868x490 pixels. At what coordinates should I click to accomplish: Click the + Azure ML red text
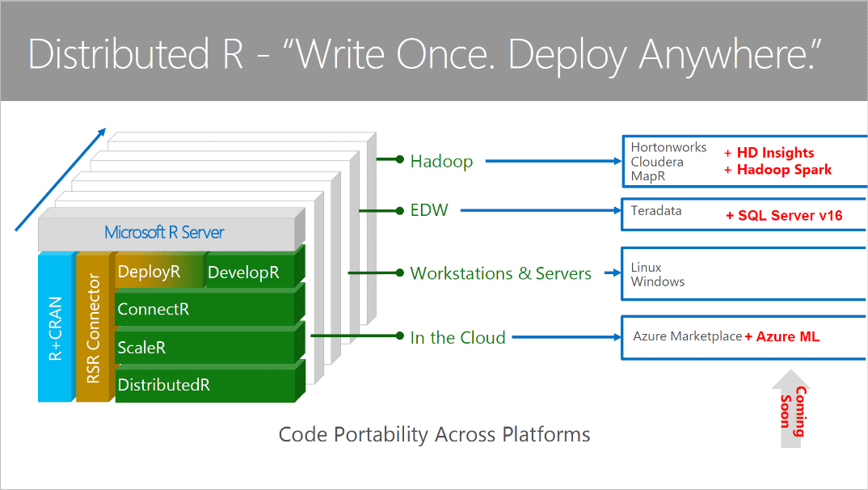click(x=782, y=336)
